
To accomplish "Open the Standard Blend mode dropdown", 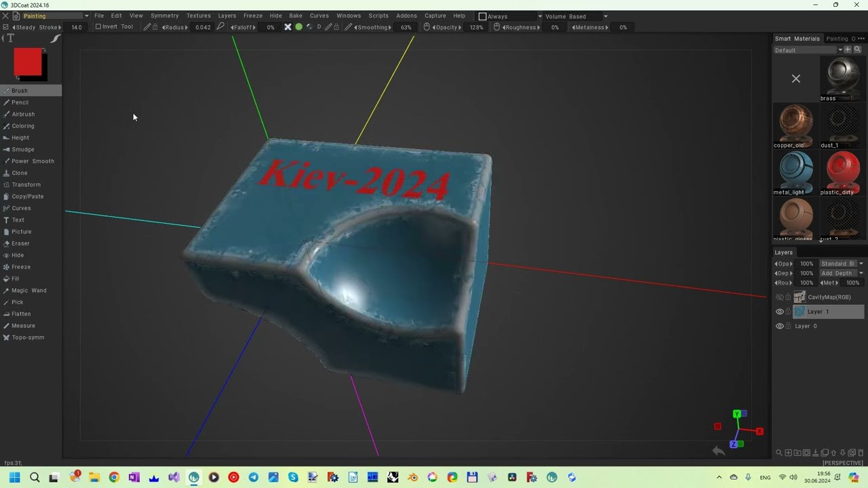I will (x=842, y=264).
